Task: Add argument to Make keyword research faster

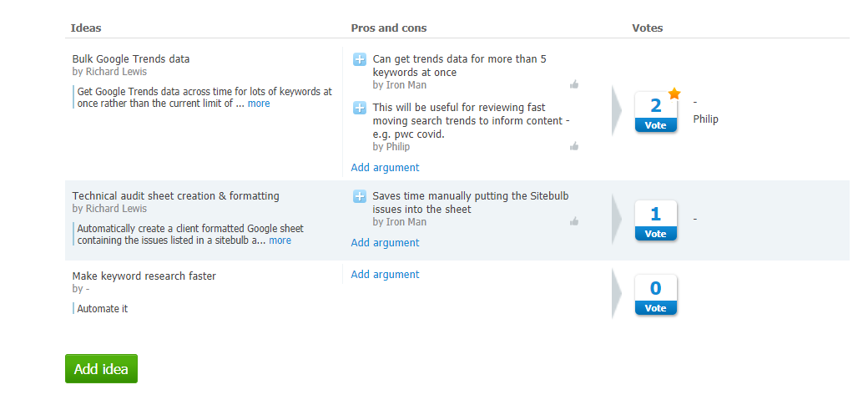Action: (385, 274)
